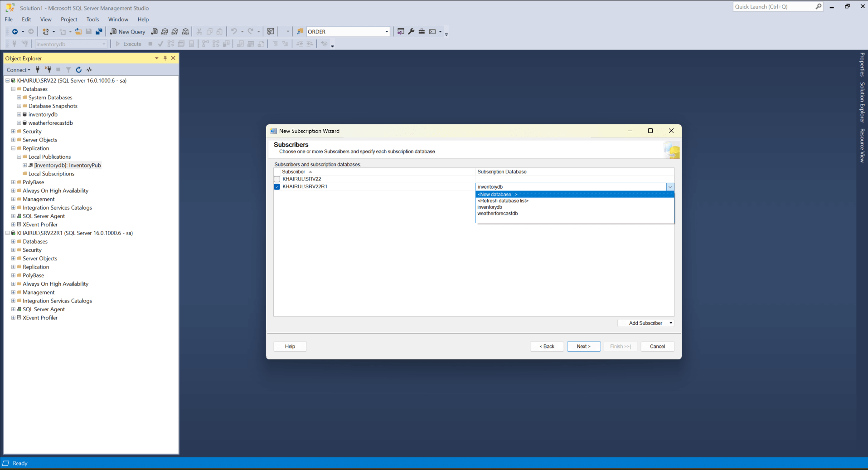Click the Quick Launch search field
This screenshot has width=868, height=470.
[x=773, y=7]
